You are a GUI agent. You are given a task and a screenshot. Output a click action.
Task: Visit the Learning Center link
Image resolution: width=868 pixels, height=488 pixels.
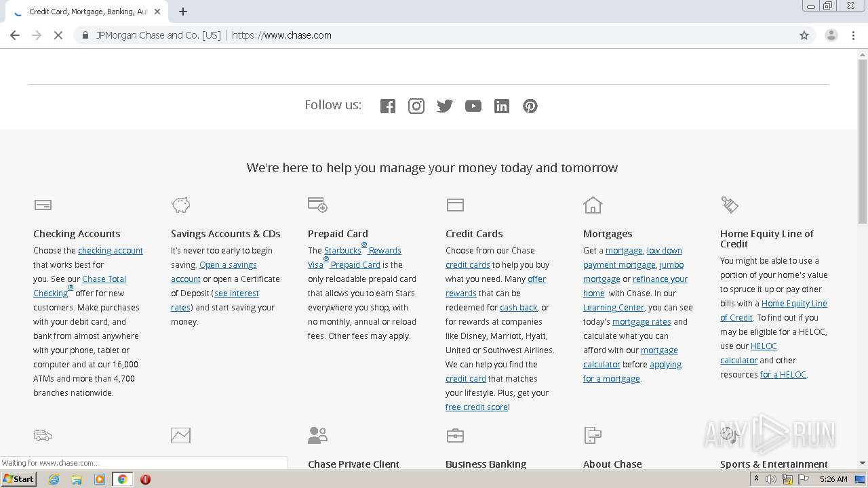click(614, 307)
